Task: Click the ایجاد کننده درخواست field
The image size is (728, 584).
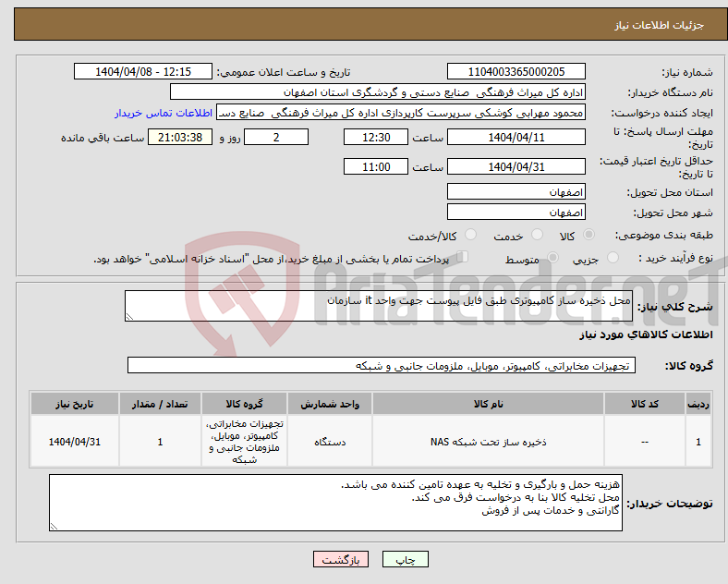Action: [x=401, y=113]
